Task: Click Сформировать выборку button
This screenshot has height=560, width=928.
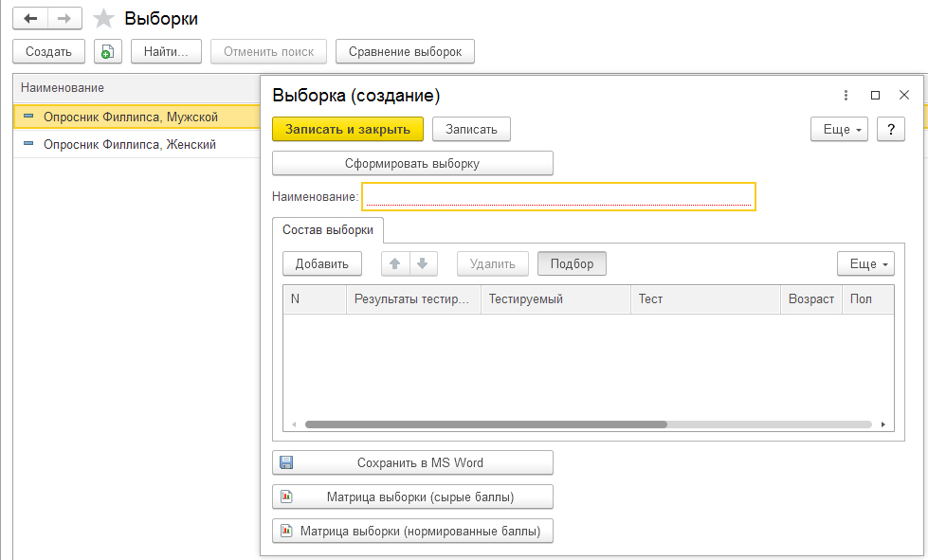Action: tap(412, 163)
